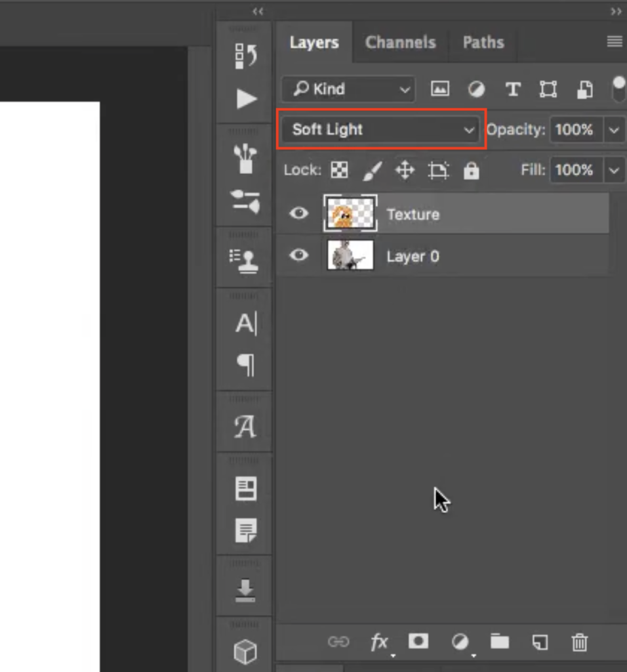Filter layers by adjustment layers
The height and width of the screenshot is (672, 627).
click(x=476, y=89)
